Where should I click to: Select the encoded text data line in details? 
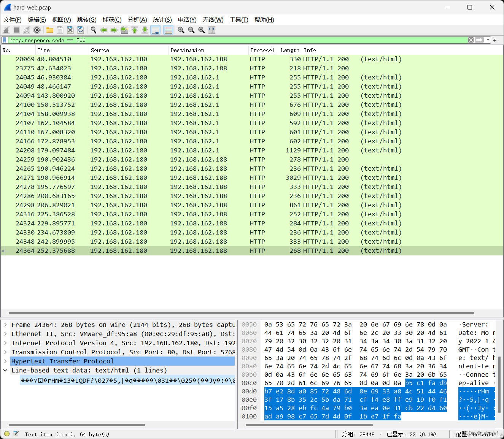(x=127, y=380)
